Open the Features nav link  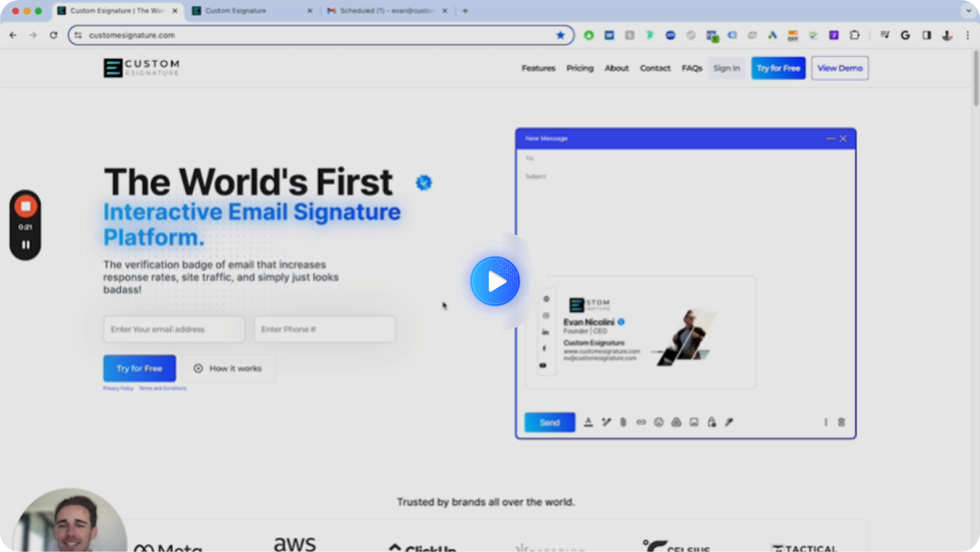pos(538,68)
